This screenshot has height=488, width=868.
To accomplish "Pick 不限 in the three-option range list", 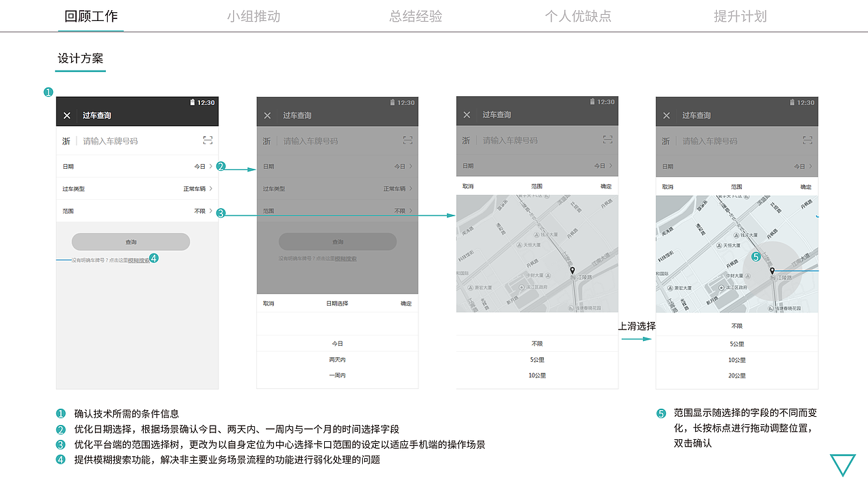I will (537, 344).
